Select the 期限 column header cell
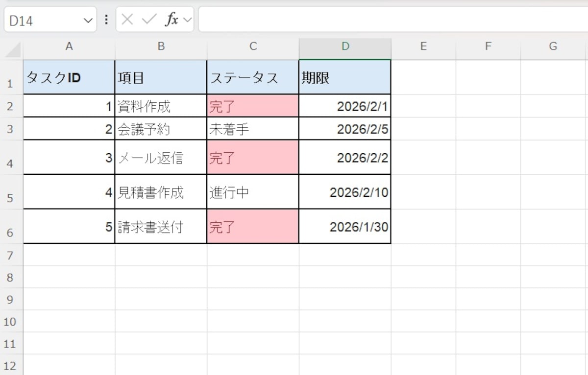 coord(344,77)
